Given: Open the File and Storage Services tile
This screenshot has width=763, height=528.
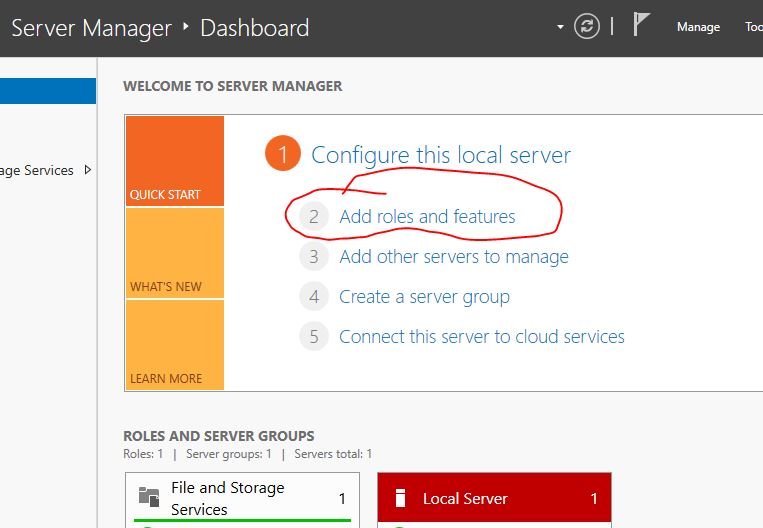Looking at the screenshot, I should [x=242, y=500].
